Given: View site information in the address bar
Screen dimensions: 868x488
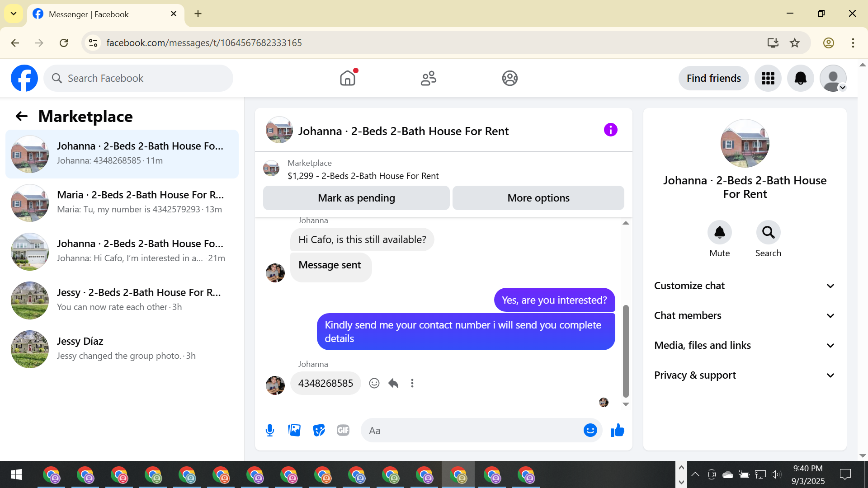Looking at the screenshot, I should coord(93,43).
